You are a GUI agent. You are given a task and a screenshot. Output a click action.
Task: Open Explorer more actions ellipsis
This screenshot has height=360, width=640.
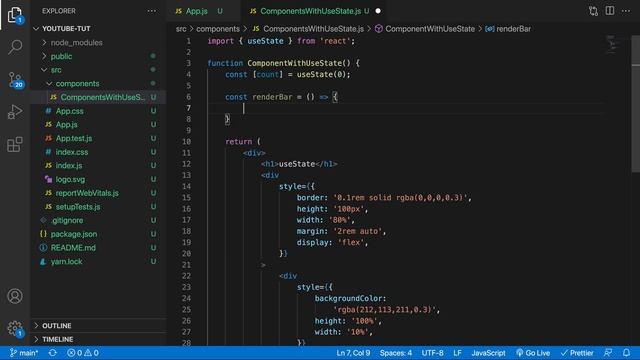pyautogui.click(x=151, y=11)
